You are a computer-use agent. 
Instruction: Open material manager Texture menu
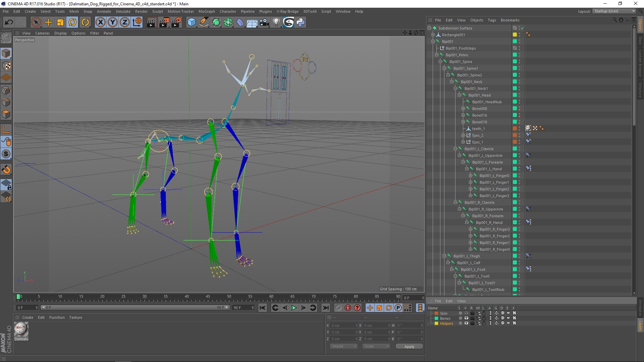point(75,317)
